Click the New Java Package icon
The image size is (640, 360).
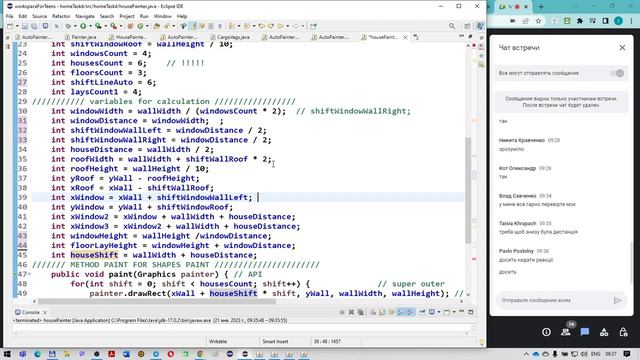[130, 26]
